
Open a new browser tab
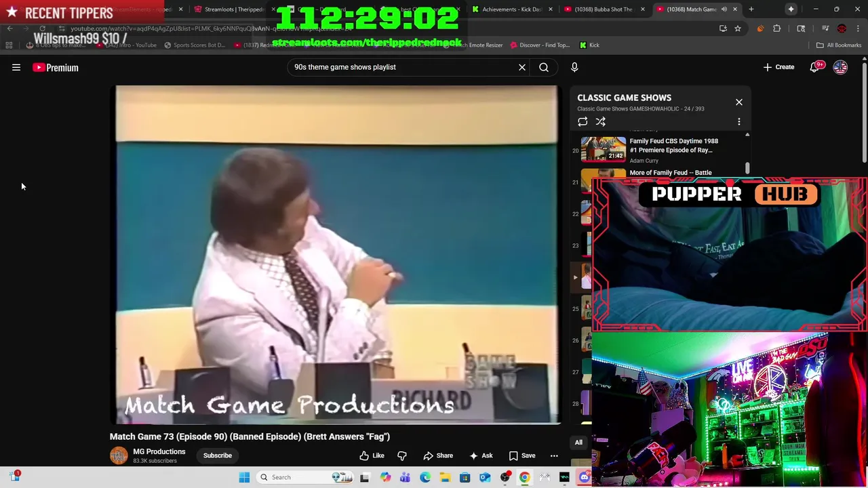point(751,9)
